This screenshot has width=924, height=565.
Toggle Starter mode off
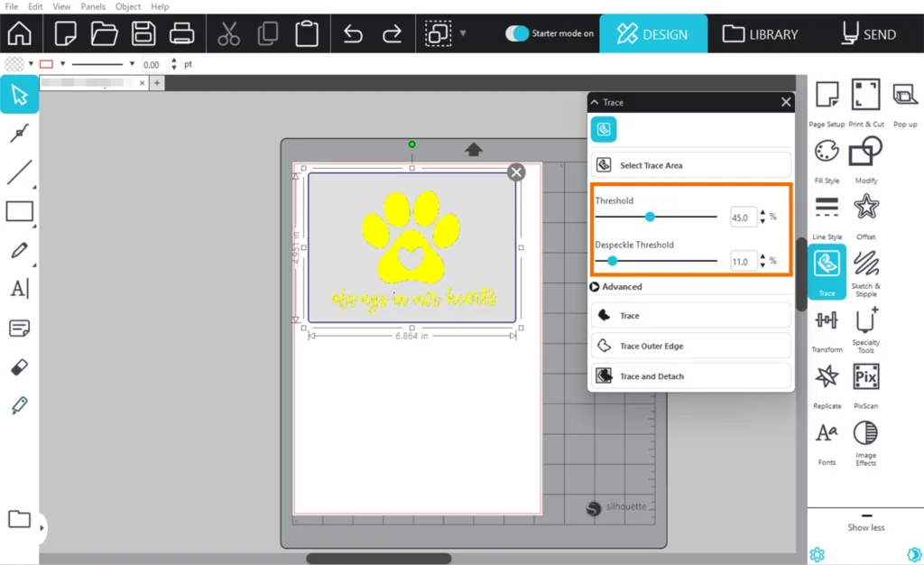pyautogui.click(x=517, y=33)
